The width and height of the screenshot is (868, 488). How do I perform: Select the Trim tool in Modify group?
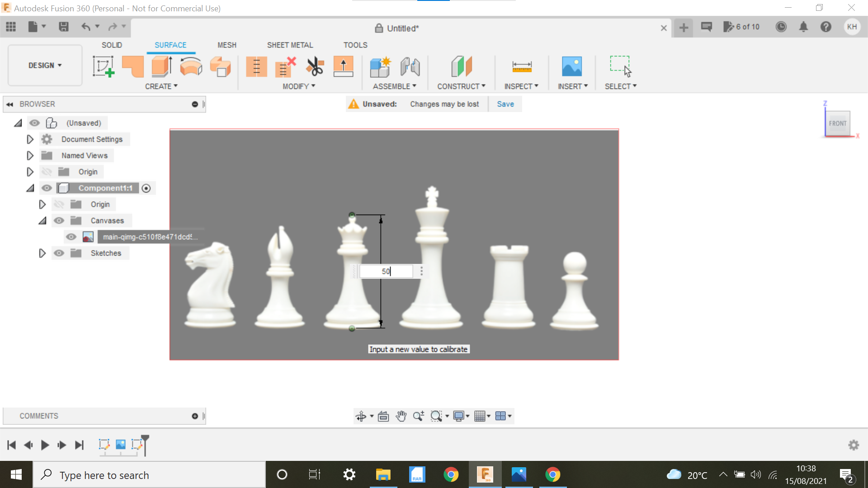coord(315,66)
